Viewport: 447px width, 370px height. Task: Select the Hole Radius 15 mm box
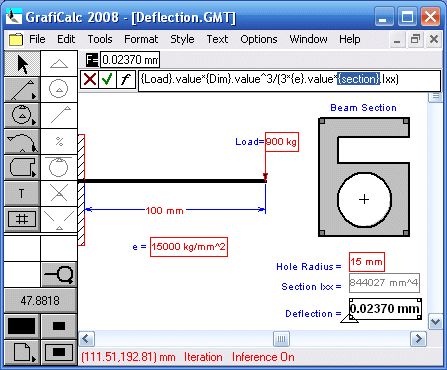coord(367,262)
